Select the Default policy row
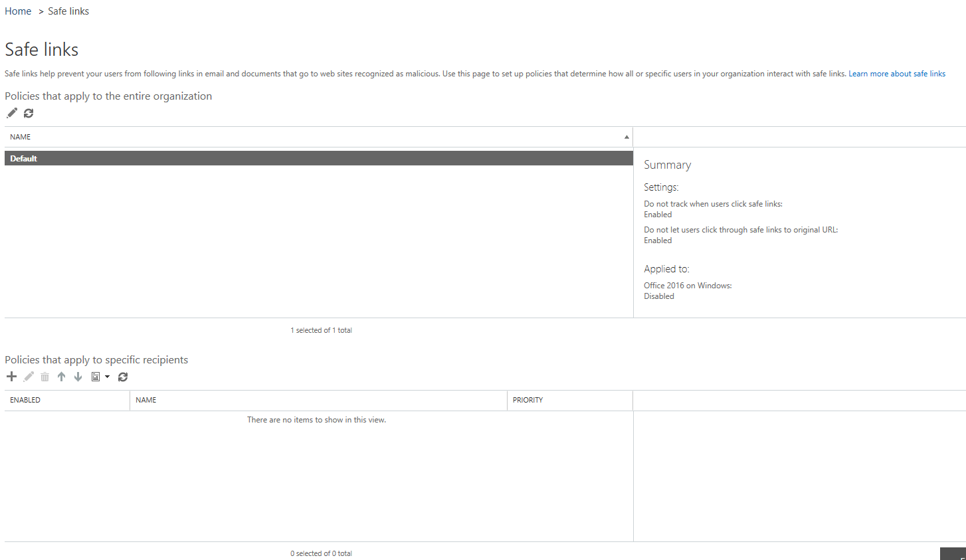Viewport: 966px width, 560px height. [318, 158]
